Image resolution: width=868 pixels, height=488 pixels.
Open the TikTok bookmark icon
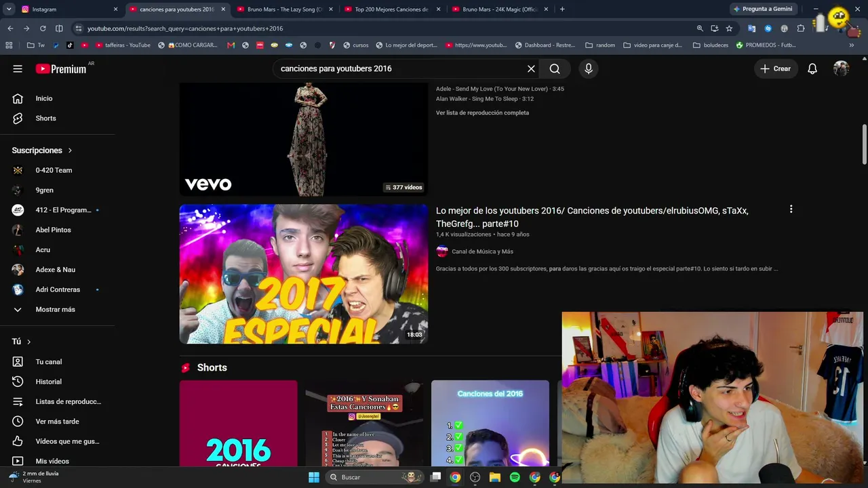tap(69, 45)
